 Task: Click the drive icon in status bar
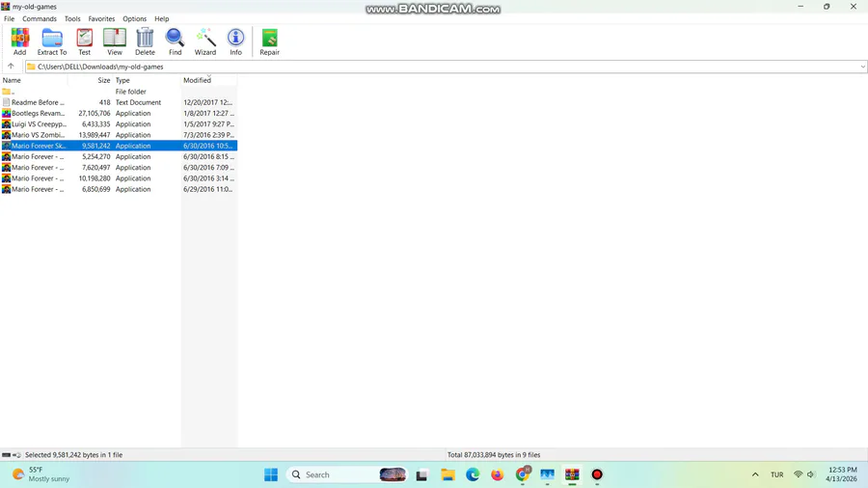6,455
